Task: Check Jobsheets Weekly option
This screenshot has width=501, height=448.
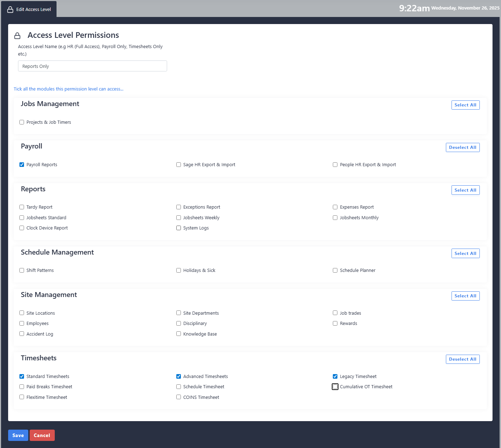Action: [179, 218]
